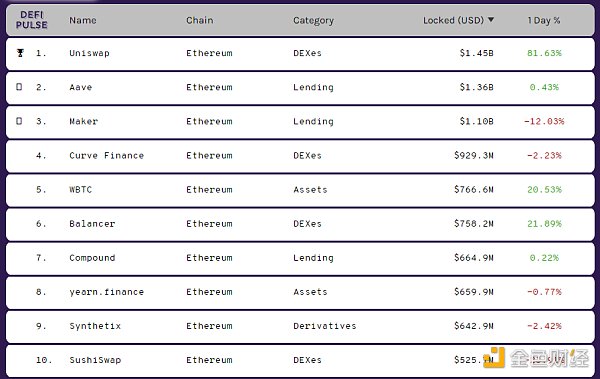Select the WBTC entry

tap(81, 190)
